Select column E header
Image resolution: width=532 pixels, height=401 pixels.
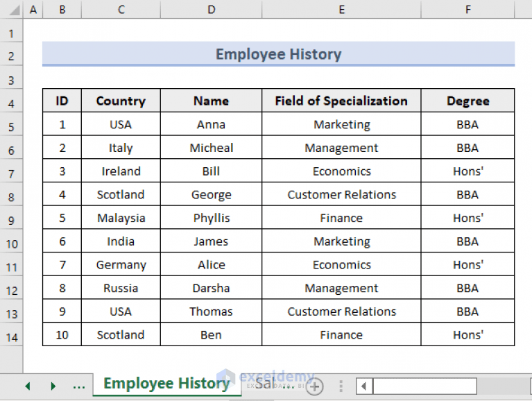coord(341,10)
